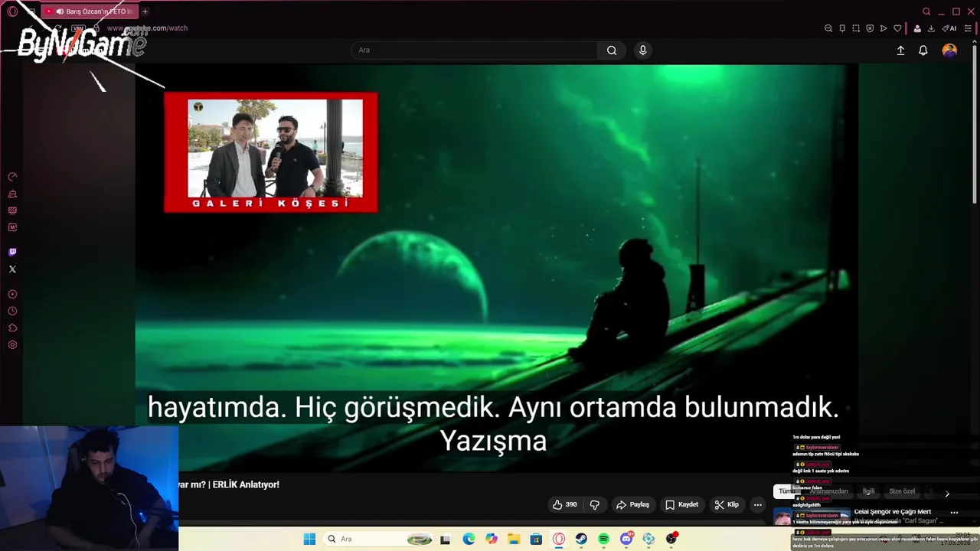The width and height of the screenshot is (980, 551).
Task: Like the video (390 likes)
Action: pos(565,504)
